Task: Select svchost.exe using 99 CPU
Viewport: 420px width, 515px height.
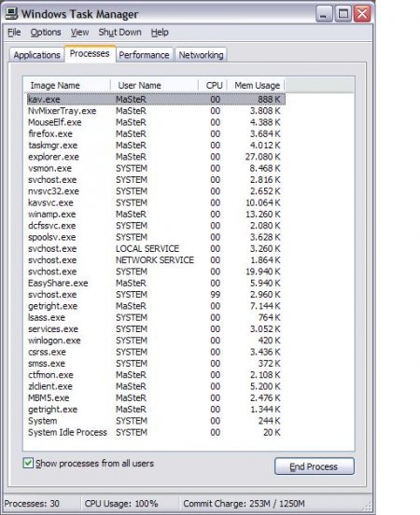Action: [156, 295]
